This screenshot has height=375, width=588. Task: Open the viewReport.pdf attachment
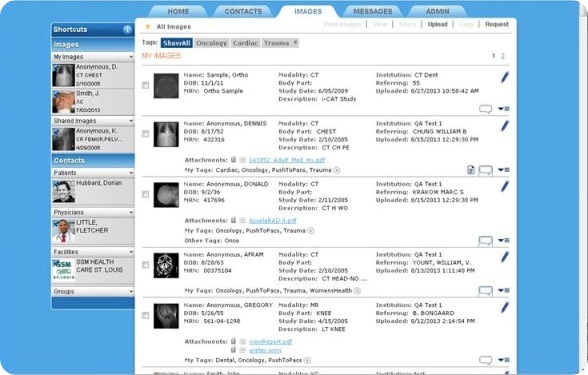pyautogui.click(x=270, y=342)
